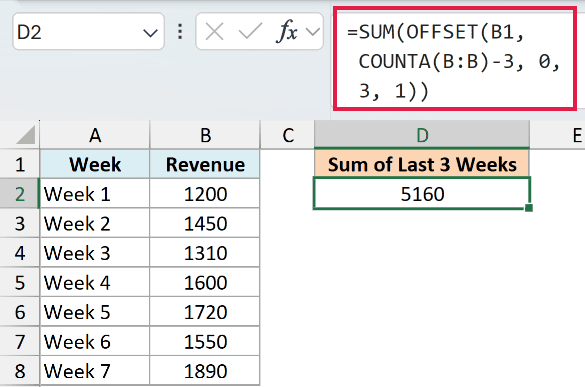Confirm entry with the checkmark icon
The width and height of the screenshot is (585, 387).
point(250,31)
